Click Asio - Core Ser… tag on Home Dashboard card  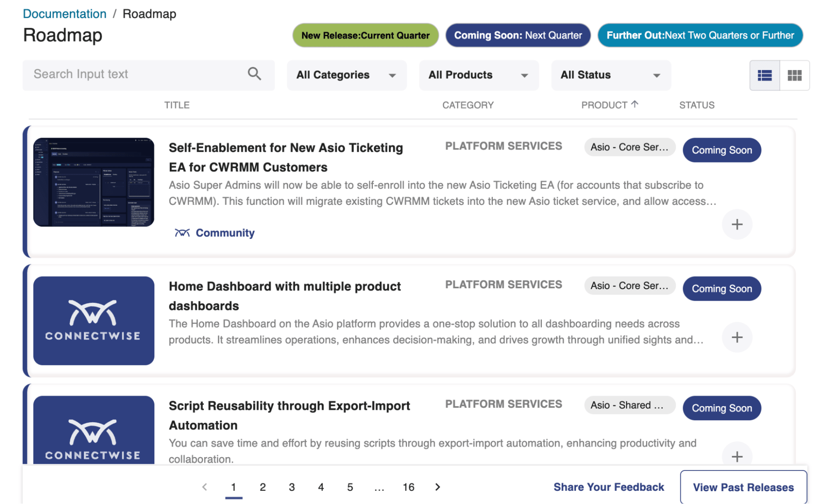[x=629, y=285]
